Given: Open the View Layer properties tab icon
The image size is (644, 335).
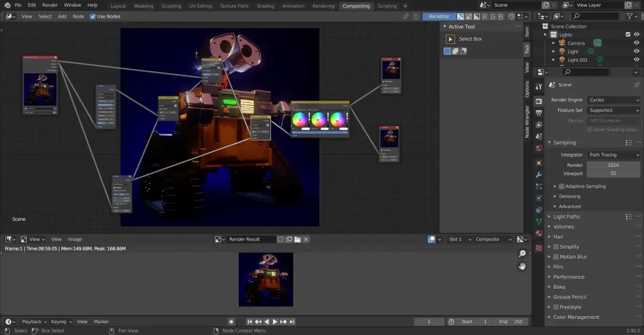Looking at the screenshot, I should click(x=539, y=125).
